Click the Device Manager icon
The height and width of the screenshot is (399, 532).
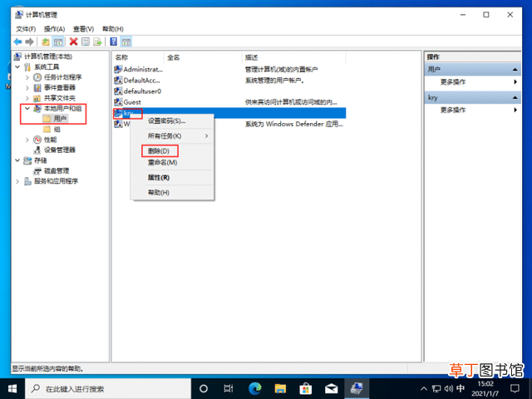tap(37, 150)
